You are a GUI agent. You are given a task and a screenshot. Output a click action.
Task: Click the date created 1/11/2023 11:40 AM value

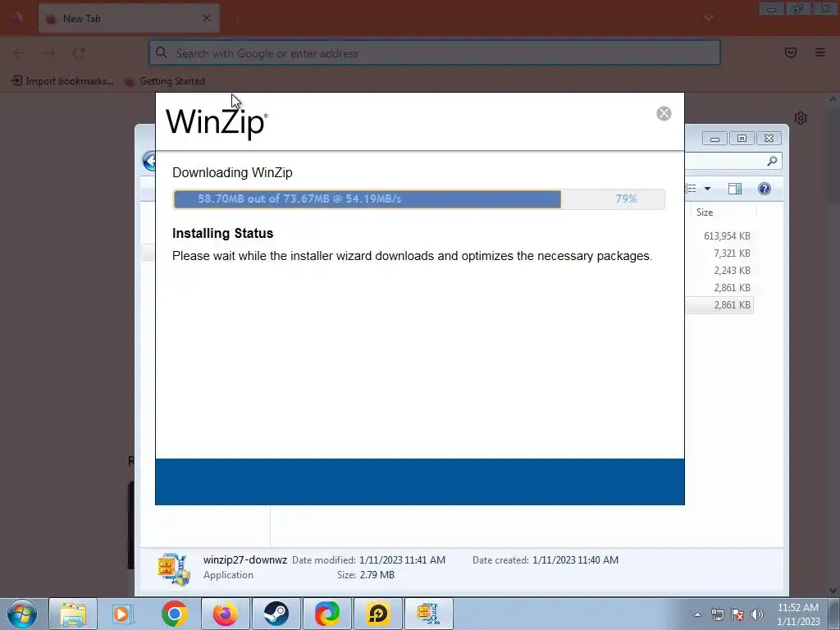pos(575,559)
